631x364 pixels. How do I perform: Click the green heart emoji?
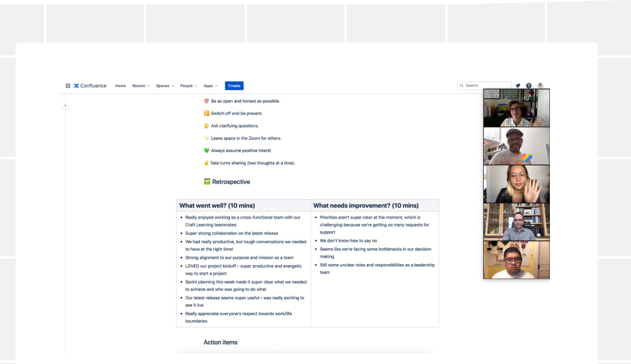[x=207, y=150]
